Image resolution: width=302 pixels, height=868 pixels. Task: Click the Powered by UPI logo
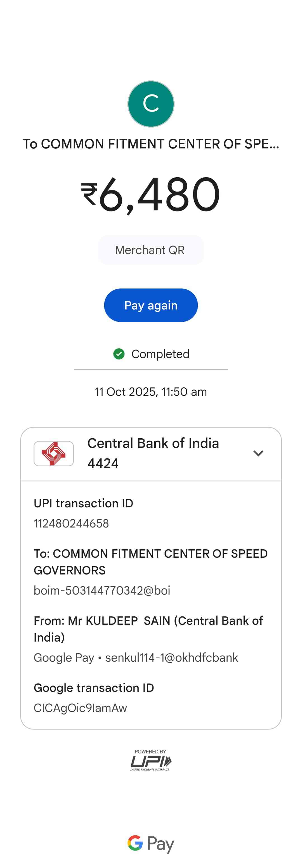pos(151,760)
